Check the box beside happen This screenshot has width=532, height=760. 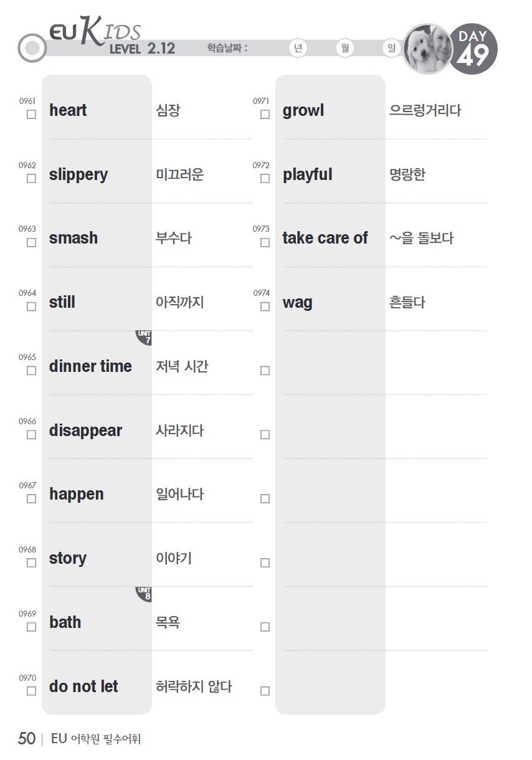tap(31, 499)
